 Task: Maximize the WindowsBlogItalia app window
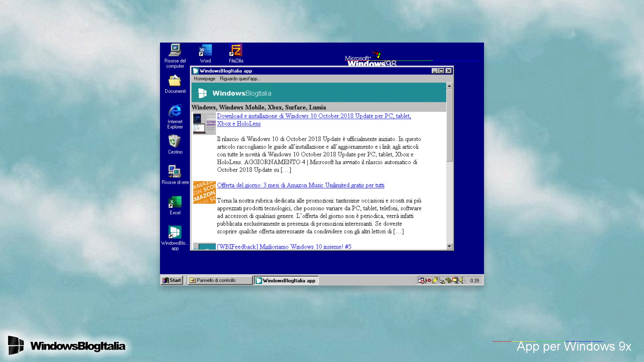pos(441,71)
